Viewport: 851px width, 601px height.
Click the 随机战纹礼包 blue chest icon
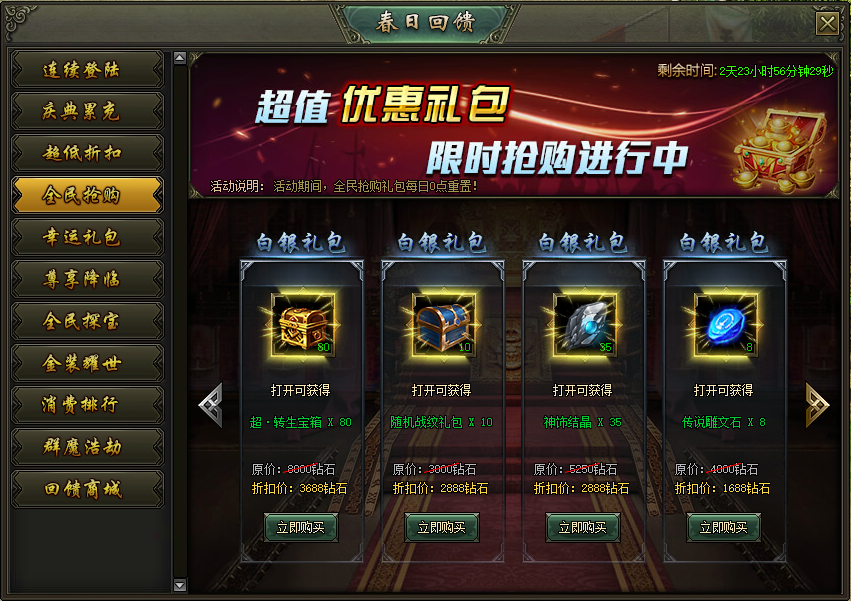pyautogui.click(x=444, y=325)
